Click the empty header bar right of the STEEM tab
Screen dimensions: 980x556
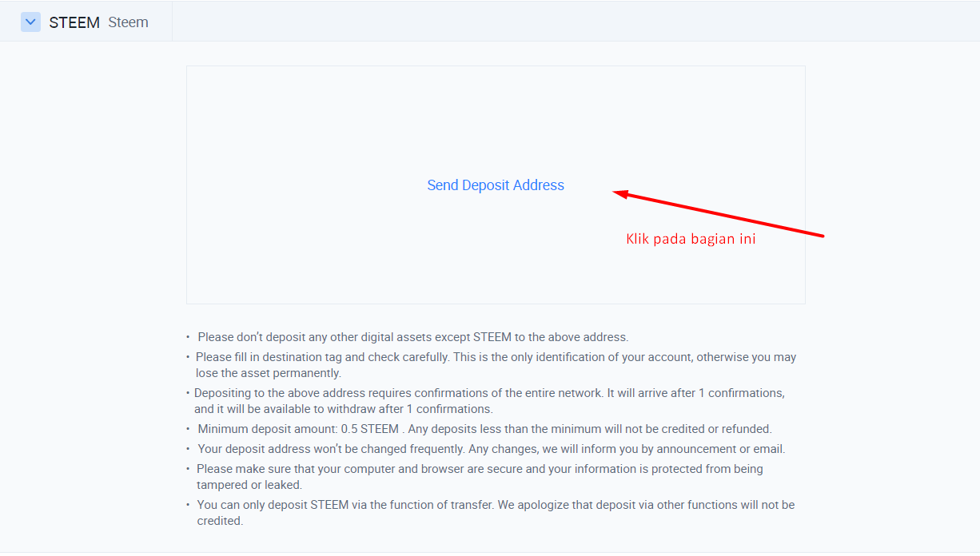pyautogui.click(x=576, y=22)
